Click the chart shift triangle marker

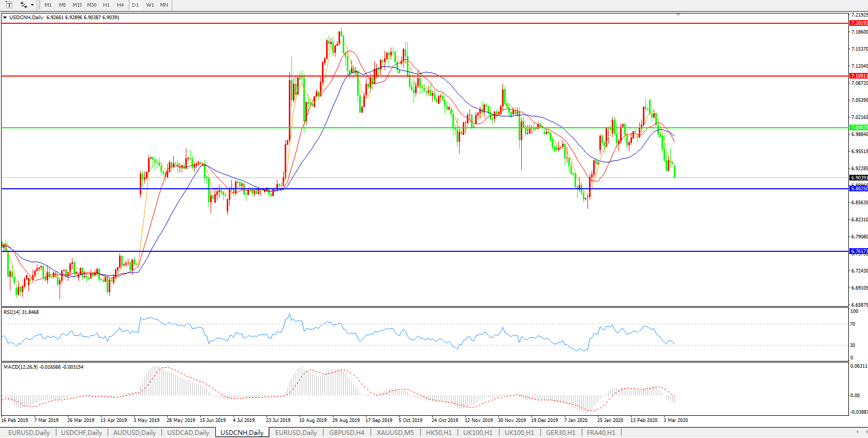678,15
